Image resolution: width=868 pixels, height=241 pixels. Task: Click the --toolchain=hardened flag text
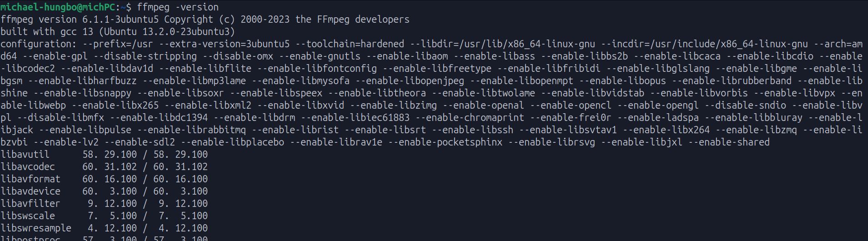pyautogui.click(x=350, y=44)
